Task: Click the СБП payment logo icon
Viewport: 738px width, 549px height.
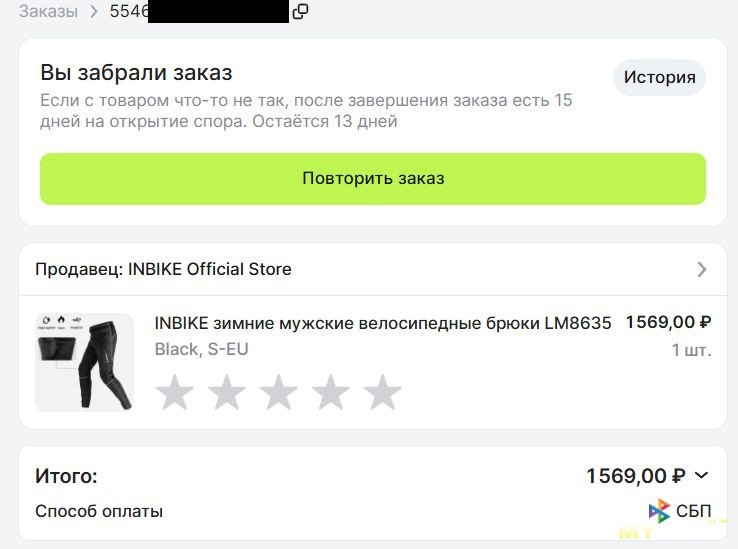Action: click(x=659, y=511)
